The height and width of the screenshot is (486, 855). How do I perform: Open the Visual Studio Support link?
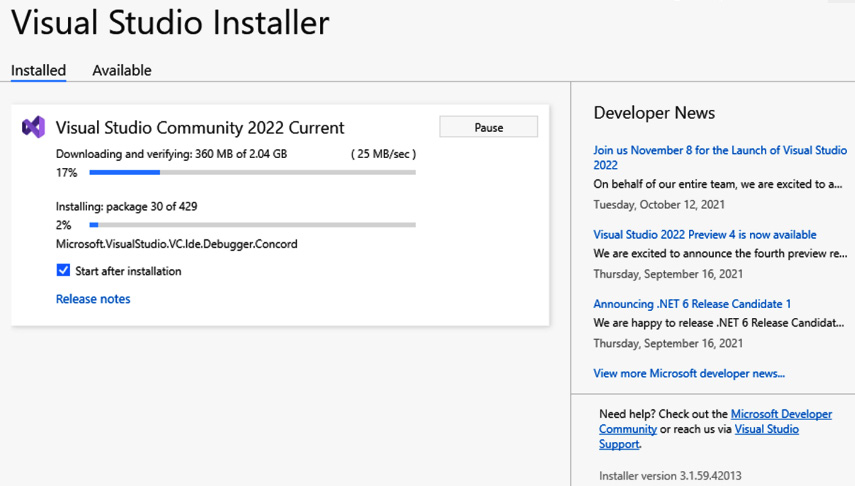766,429
